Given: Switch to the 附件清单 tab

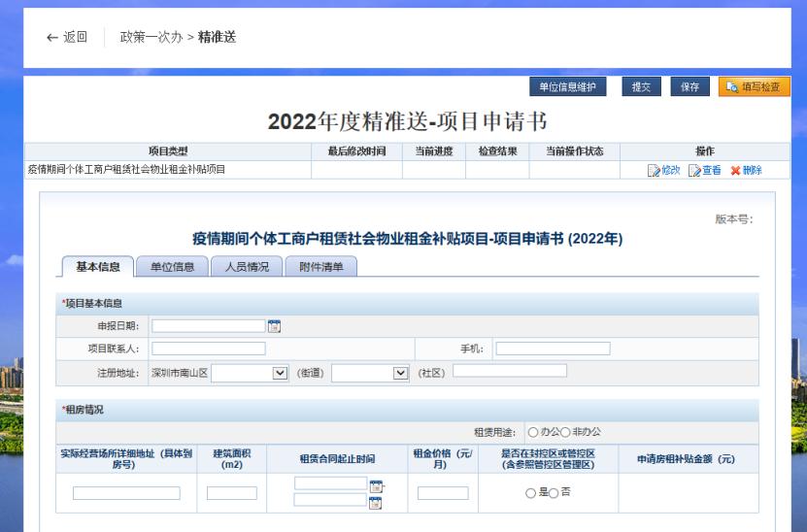Looking at the screenshot, I should click(320, 267).
